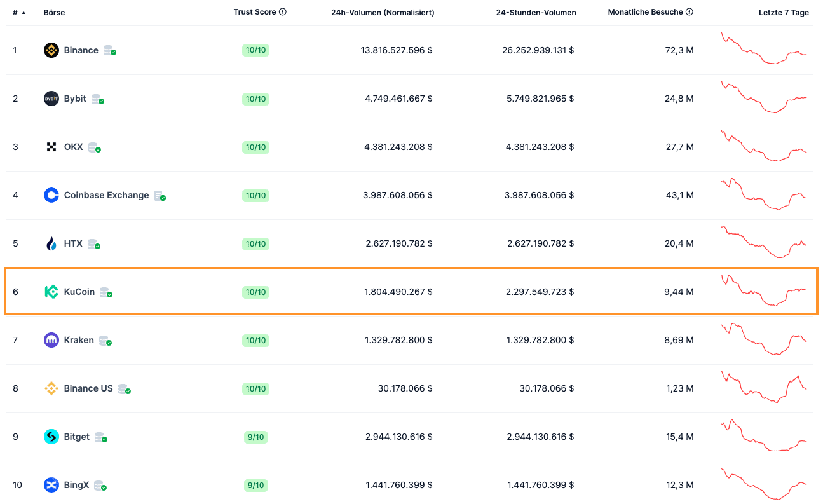Open Binance's 7-day sparkline chart in row 1
The width and height of the screenshot is (823, 504).
(764, 48)
